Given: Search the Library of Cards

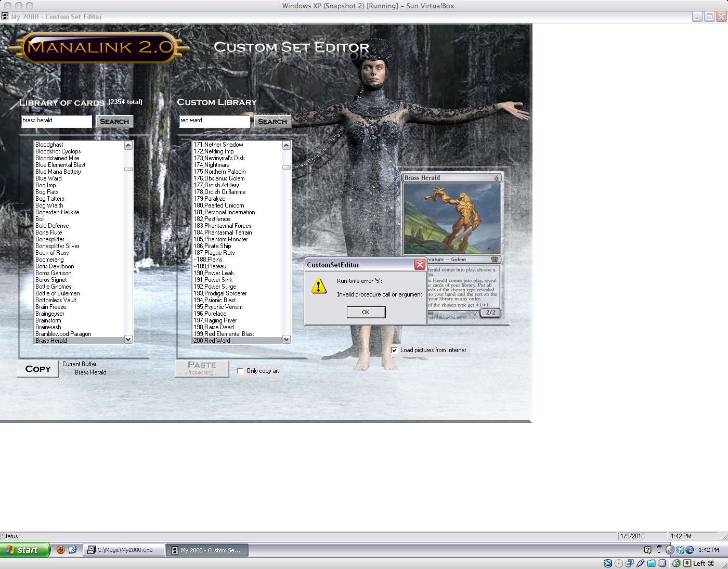Looking at the screenshot, I should (114, 121).
